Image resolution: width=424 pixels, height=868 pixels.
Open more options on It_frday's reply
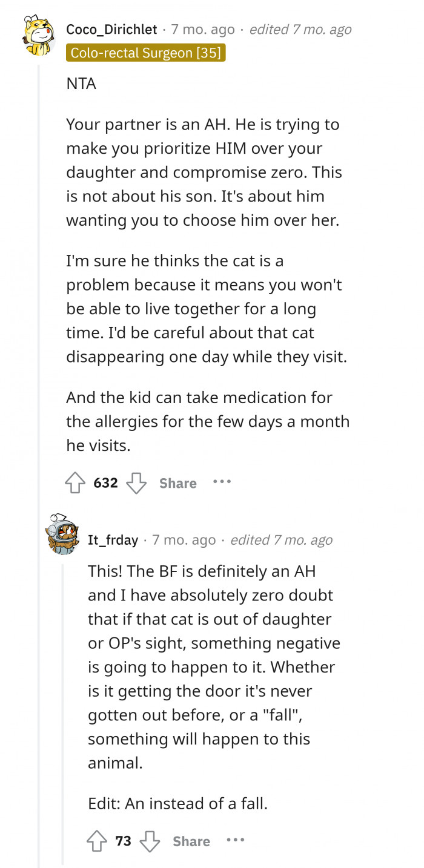click(235, 841)
